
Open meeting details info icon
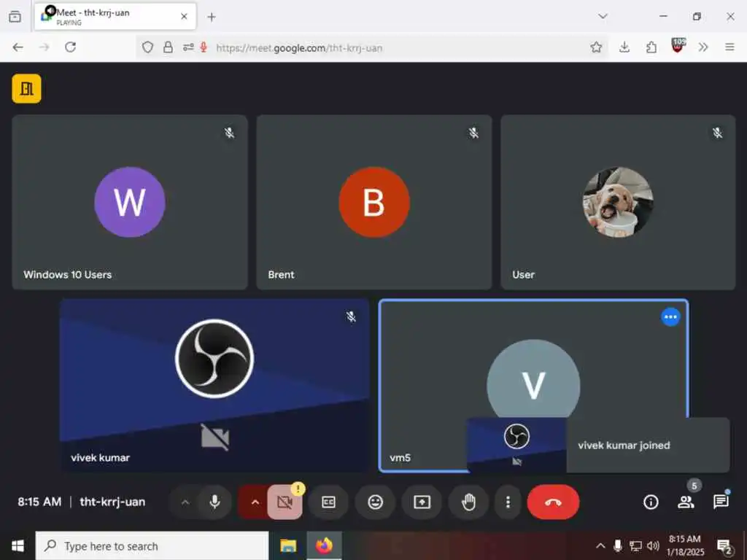tap(651, 502)
